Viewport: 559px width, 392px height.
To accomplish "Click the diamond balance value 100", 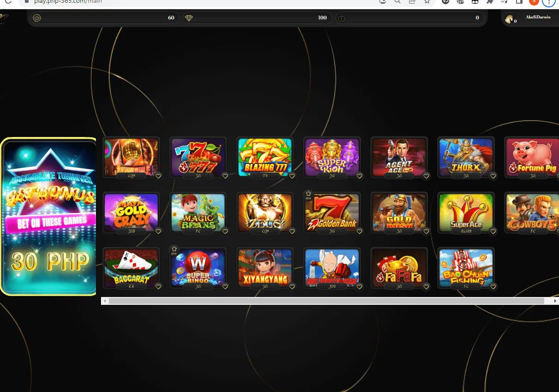I will click(x=322, y=18).
